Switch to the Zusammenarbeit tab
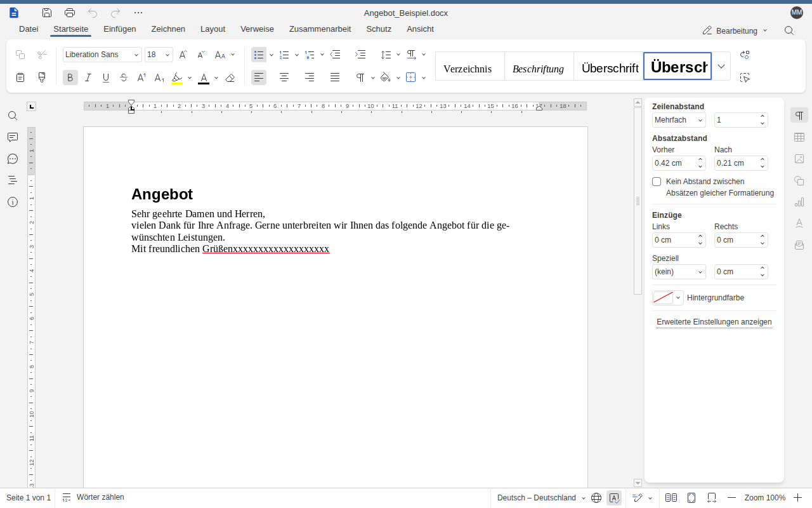The width and height of the screenshot is (812, 508). (320, 29)
